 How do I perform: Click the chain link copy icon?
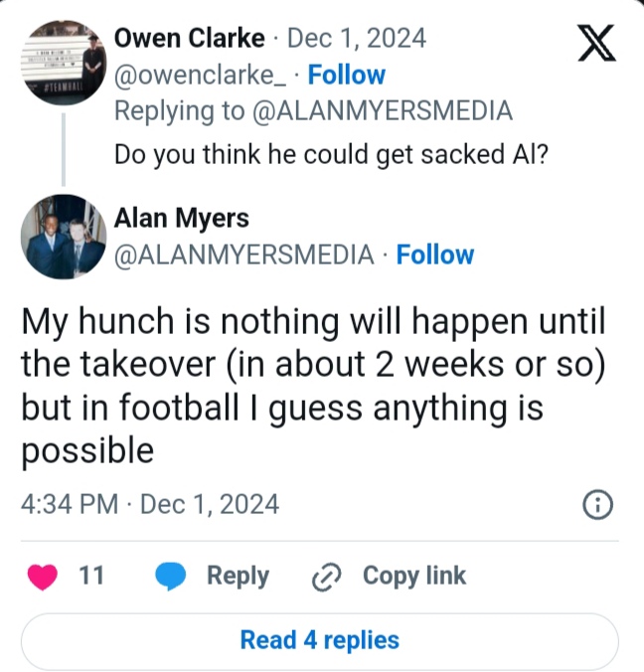point(326,577)
